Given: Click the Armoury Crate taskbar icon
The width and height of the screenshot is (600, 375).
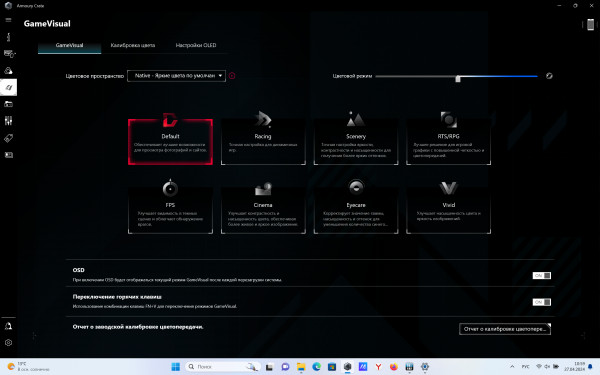Looking at the screenshot, I should pos(347,367).
